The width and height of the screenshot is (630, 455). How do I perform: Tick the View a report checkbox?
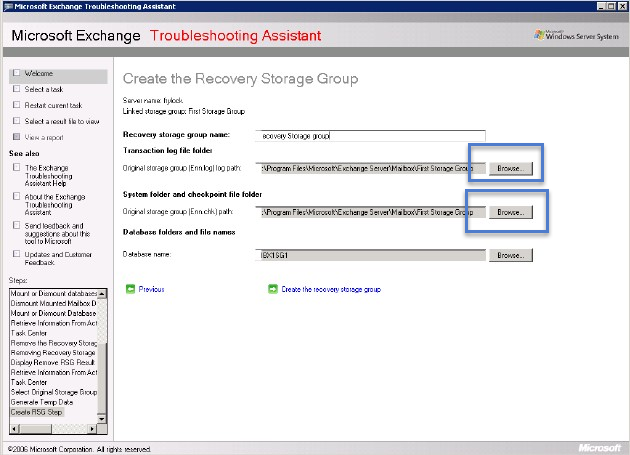coord(16,137)
